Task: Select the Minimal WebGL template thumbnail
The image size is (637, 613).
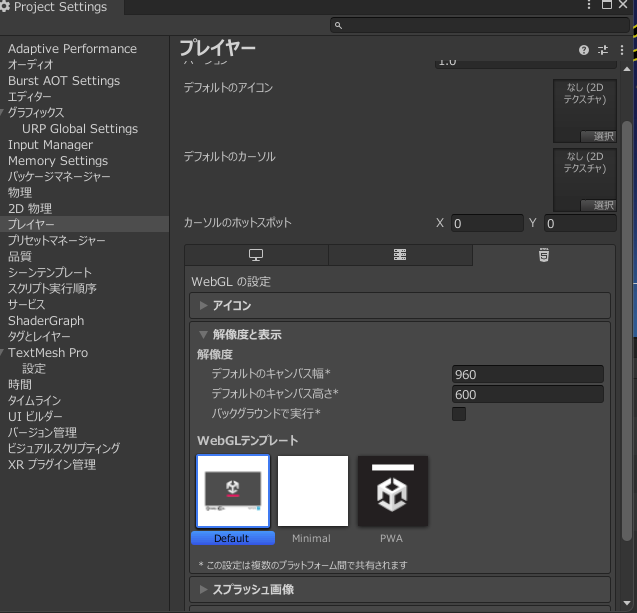Action: [x=313, y=491]
